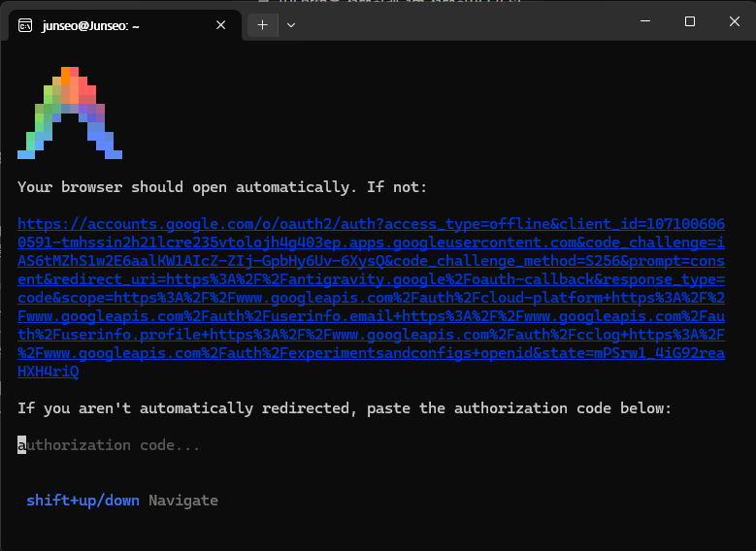Image resolution: width=756 pixels, height=551 pixels.
Task: Click link segment with redirect_uri antigravity.google
Action: (x=372, y=279)
